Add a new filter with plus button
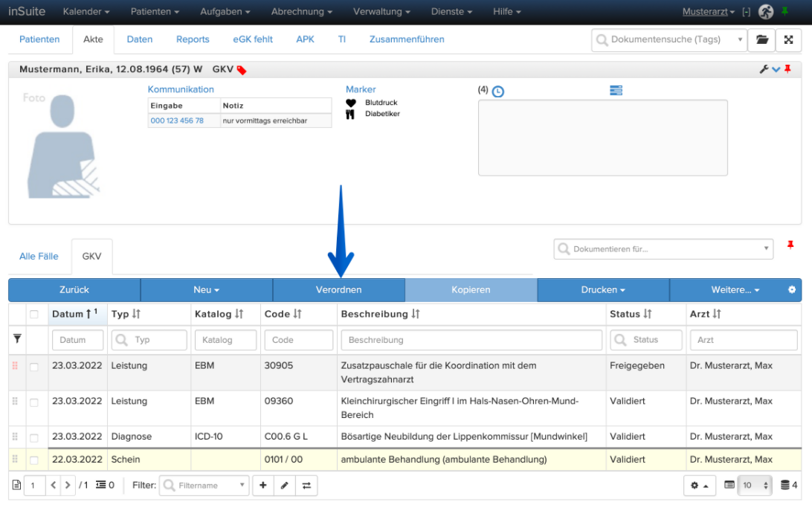Image resolution: width=812 pixels, height=508 pixels. pos(263,485)
